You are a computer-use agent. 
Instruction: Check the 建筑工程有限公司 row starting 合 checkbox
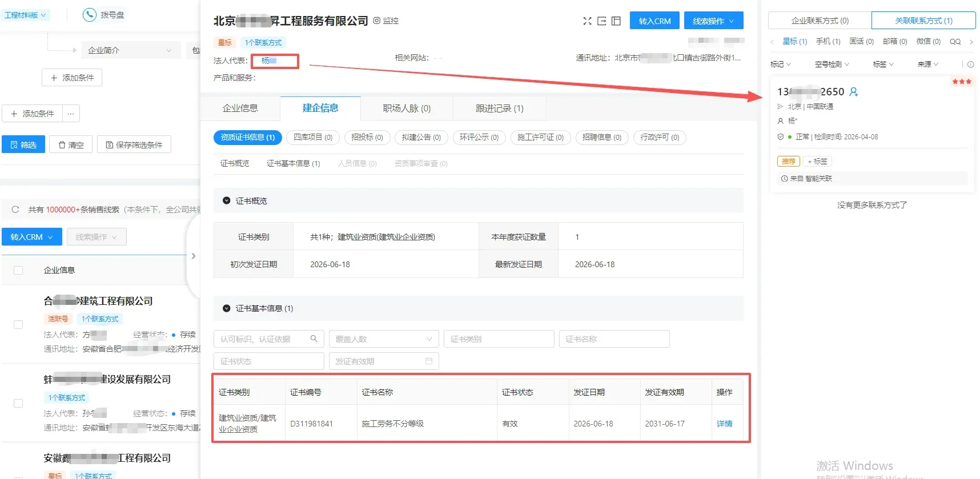tap(18, 324)
